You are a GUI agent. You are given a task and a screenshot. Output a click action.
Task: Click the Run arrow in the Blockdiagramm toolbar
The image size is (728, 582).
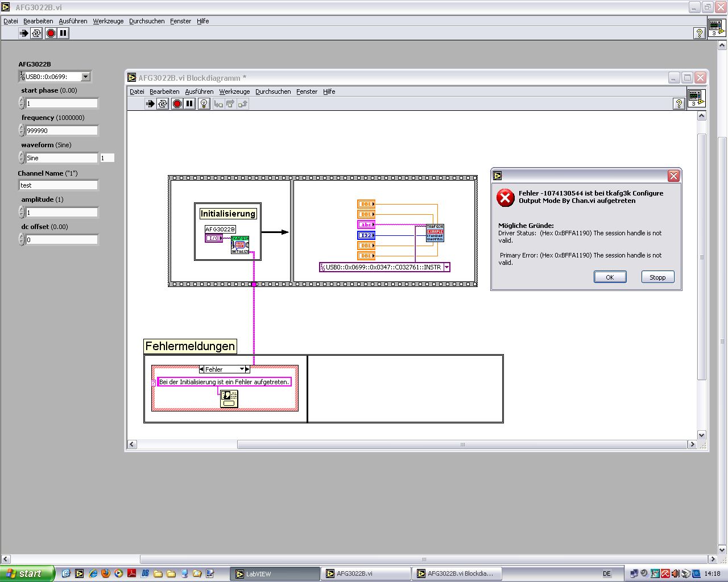coord(150,103)
